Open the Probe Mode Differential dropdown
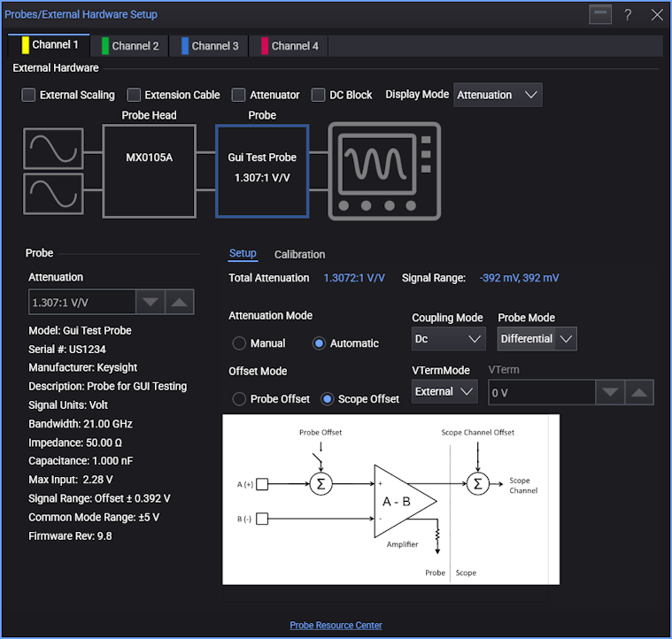The height and width of the screenshot is (639, 672). [x=537, y=339]
